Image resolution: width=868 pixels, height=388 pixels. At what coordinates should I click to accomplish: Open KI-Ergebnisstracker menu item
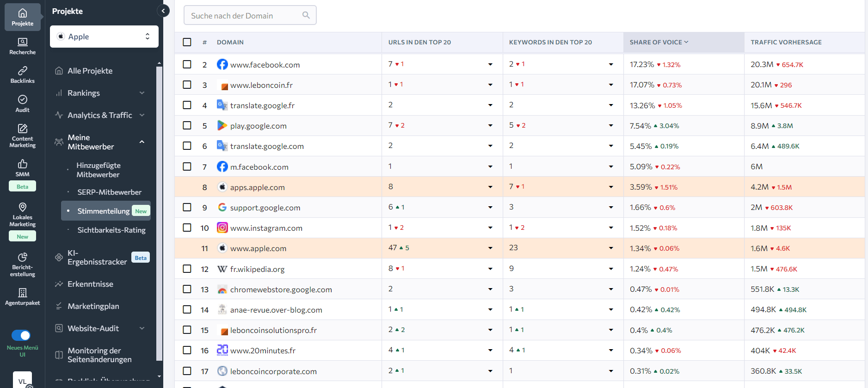[x=97, y=258]
